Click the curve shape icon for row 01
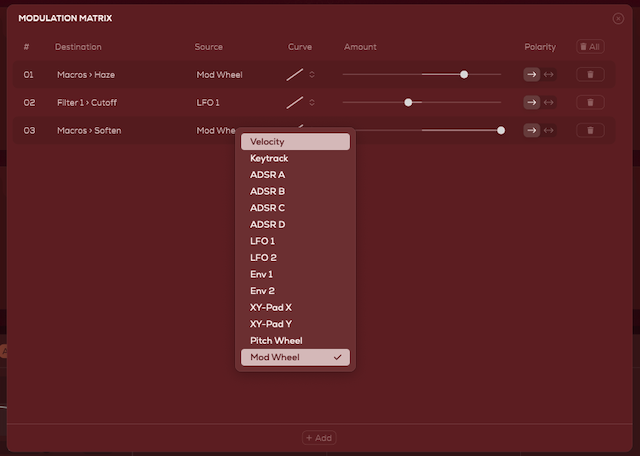This screenshot has height=456, width=640. point(295,74)
